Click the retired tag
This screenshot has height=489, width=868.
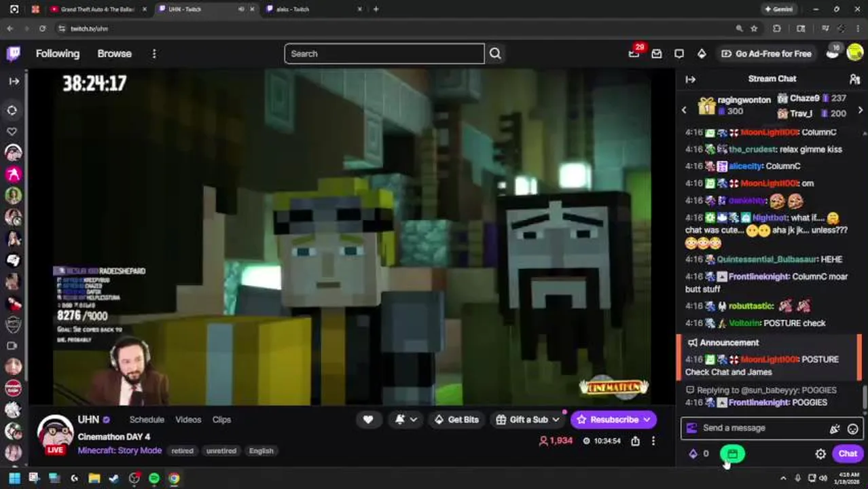point(182,451)
